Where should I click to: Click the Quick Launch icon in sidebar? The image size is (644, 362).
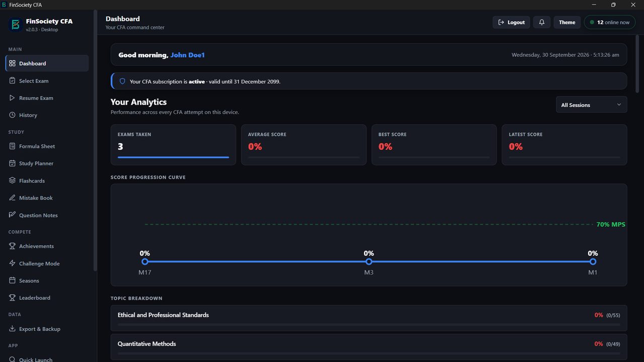click(x=13, y=359)
